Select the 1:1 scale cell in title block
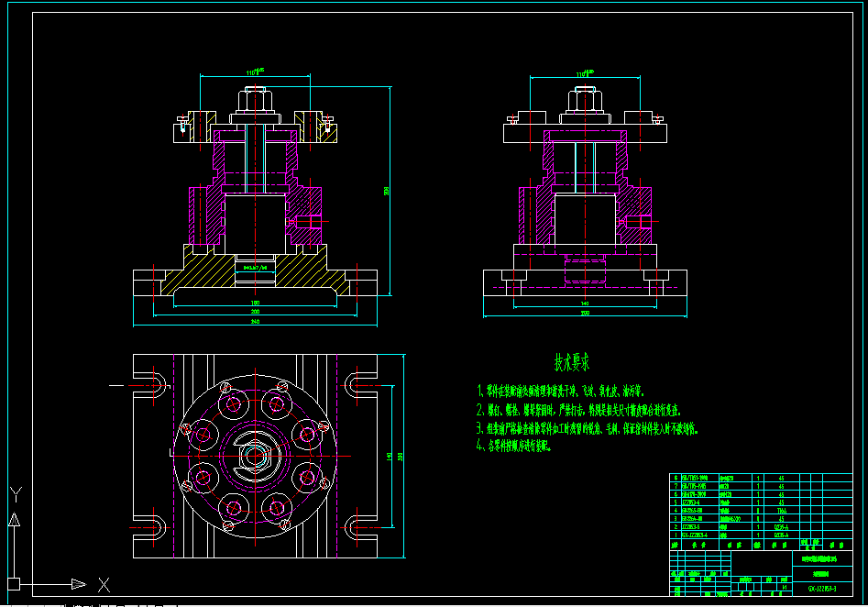 pos(785,587)
